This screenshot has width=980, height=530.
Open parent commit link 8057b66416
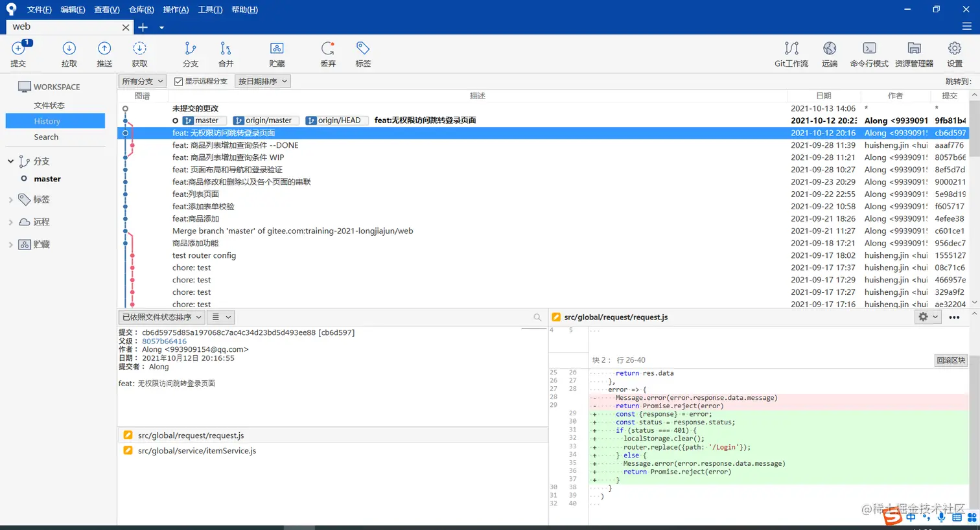coord(164,341)
